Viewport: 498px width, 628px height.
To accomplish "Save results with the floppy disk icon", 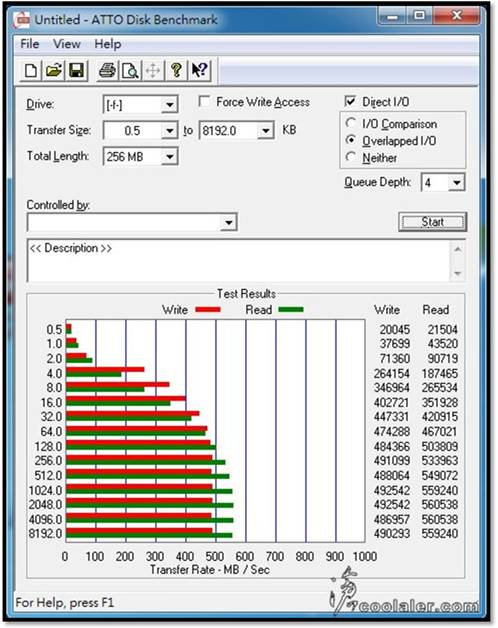I will [77, 71].
